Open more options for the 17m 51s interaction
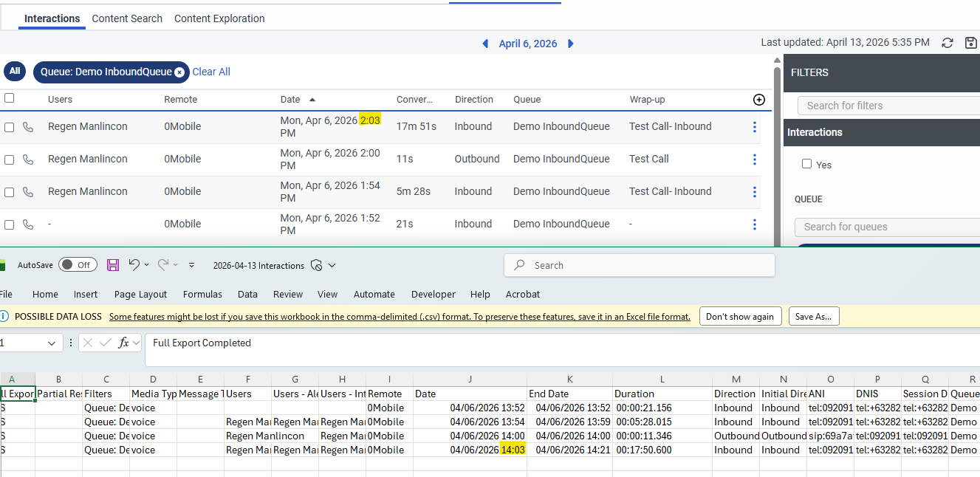 [754, 127]
